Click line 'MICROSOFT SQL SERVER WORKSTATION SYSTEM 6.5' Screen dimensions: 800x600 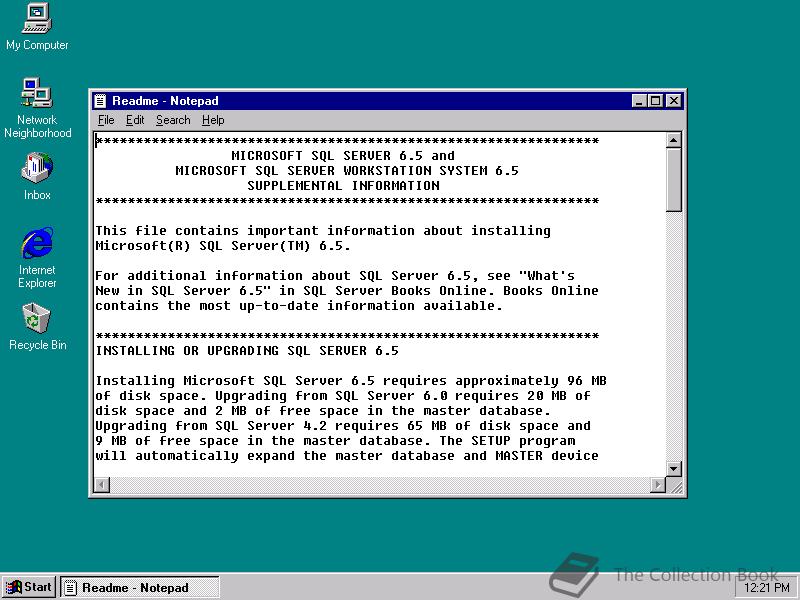[x=347, y=171]
